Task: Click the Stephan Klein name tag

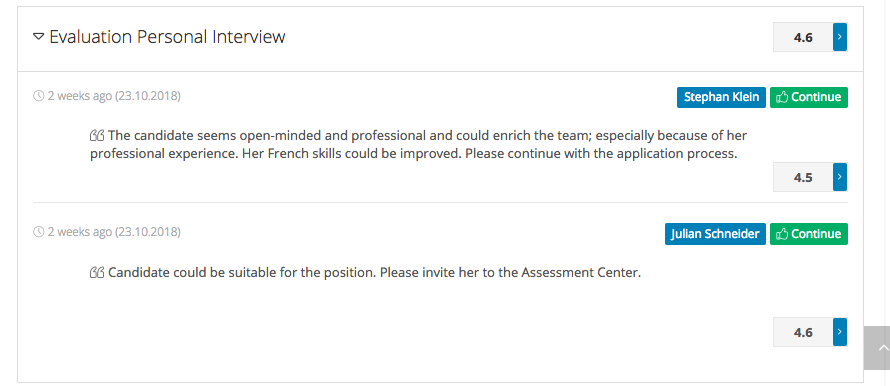Action: point(721,97)
